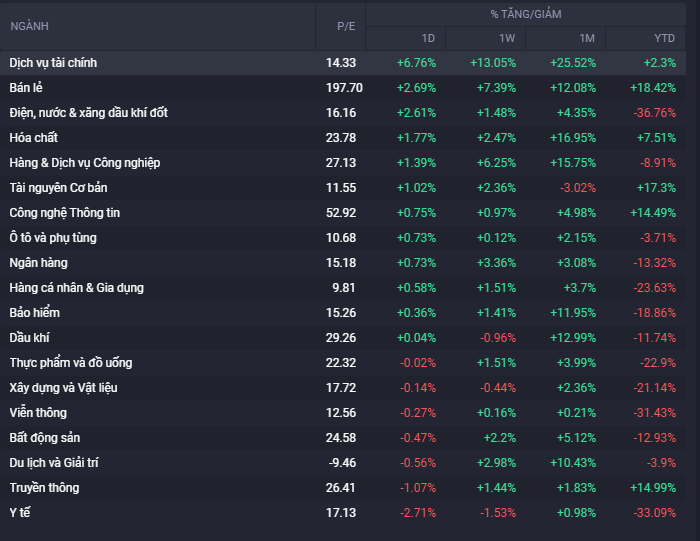700x541 pixels.
Task: Click the -36.76% YTD value
Action: coord(655,113)
